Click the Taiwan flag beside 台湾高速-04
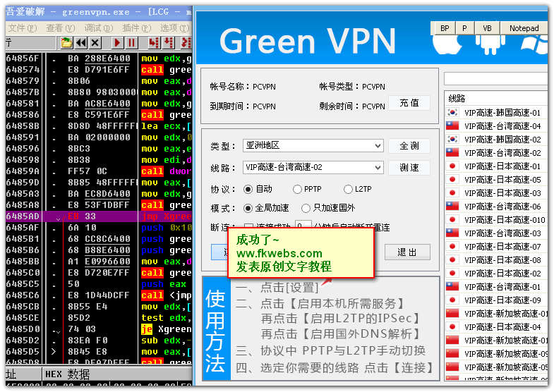554x392 pixels. pos(452,126)
